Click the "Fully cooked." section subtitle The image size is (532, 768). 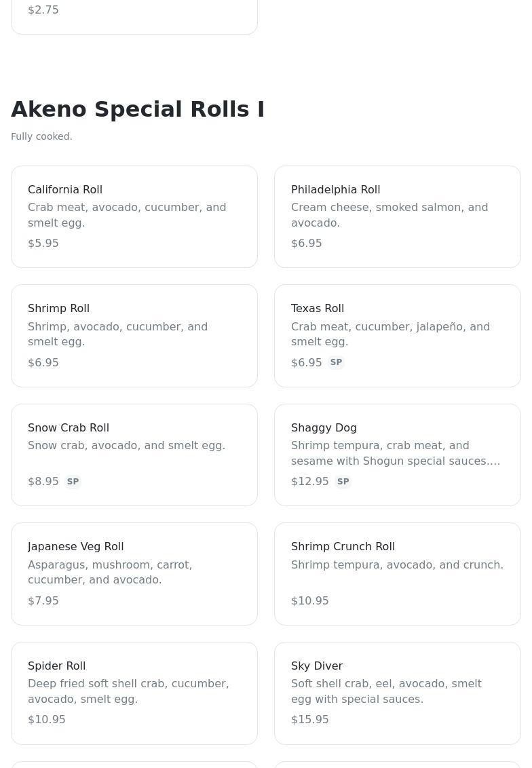(41, 136)
